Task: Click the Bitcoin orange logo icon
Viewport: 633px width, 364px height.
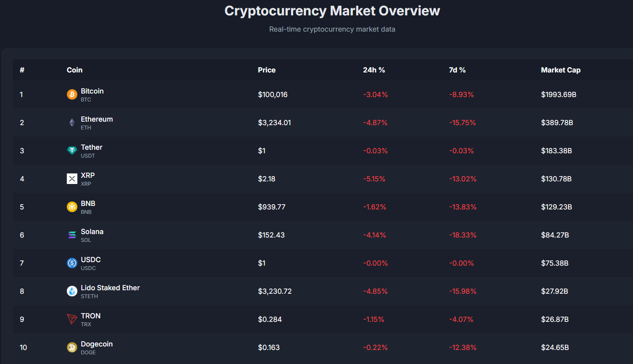Action: coord(72,94)
